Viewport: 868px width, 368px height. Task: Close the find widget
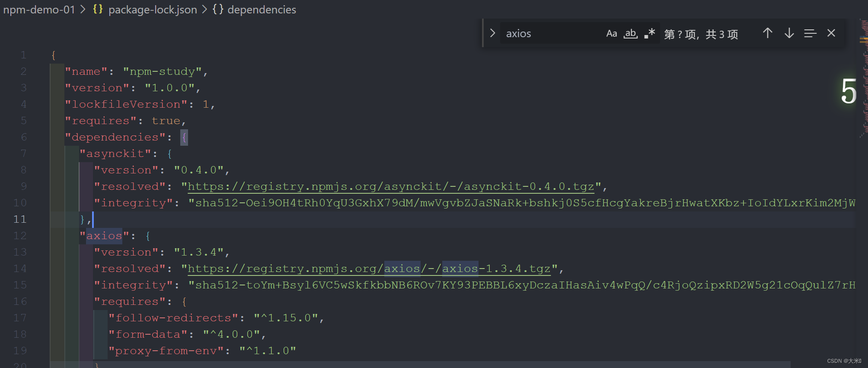pyautogui.click(x=831, y=33)
